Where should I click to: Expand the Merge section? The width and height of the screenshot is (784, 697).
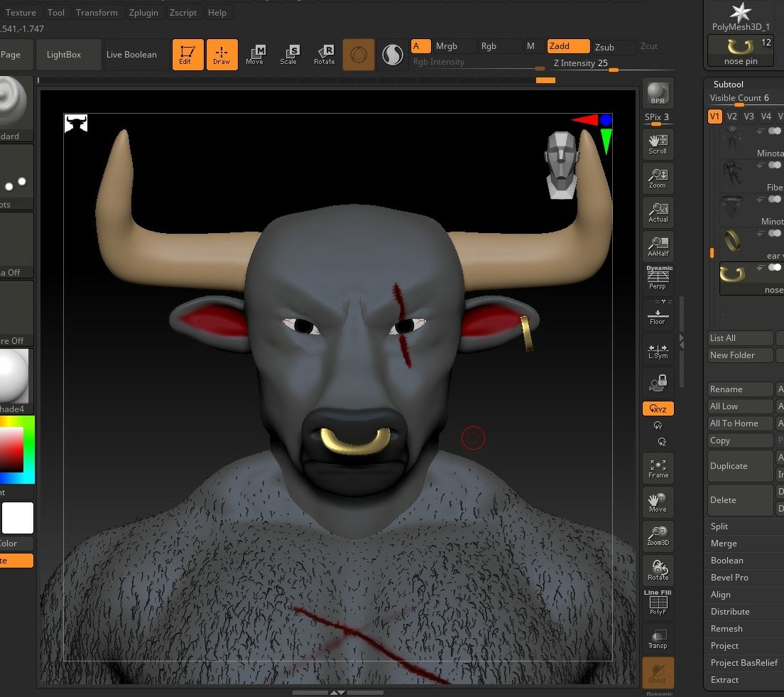pos(724,544)
